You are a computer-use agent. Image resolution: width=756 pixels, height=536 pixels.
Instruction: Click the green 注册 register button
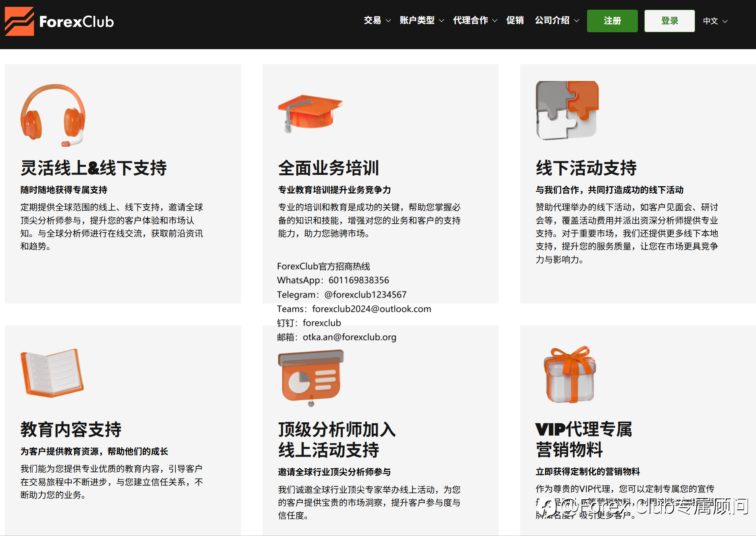pyautogui.click(x=612, y=21)
